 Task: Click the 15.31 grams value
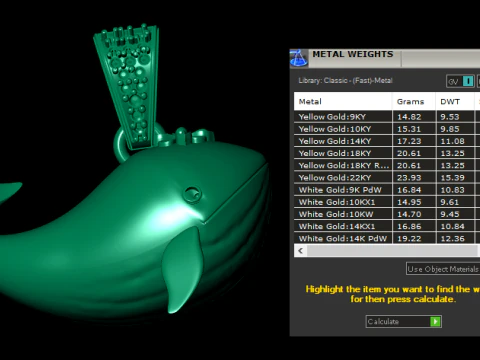coord(409,129)
